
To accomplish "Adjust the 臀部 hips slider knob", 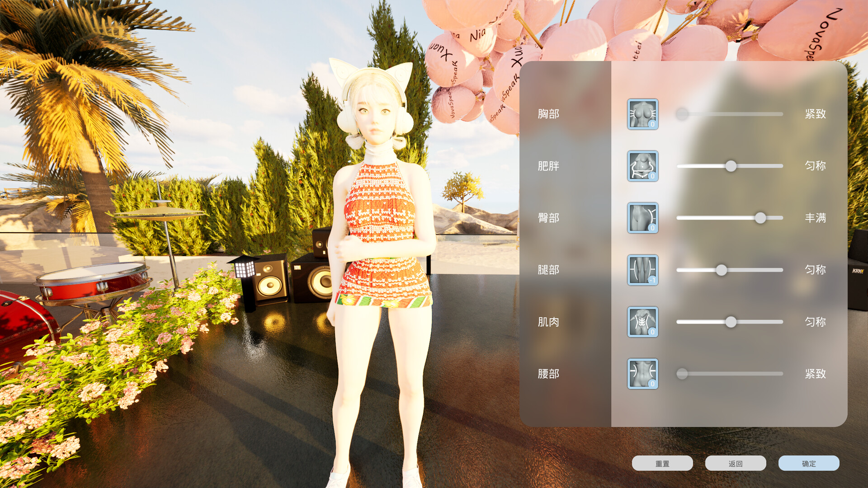I will (761, 218).
